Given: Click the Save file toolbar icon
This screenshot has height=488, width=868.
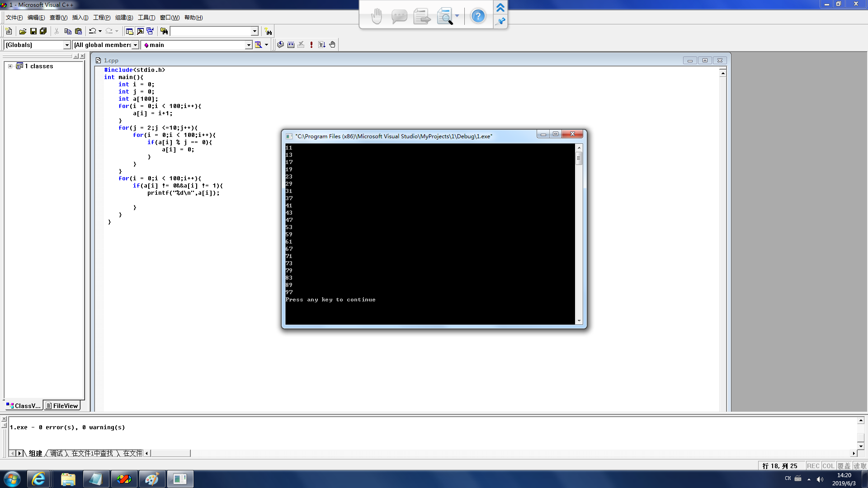Looking at the screenshot, I should click(x=33, y=31).
